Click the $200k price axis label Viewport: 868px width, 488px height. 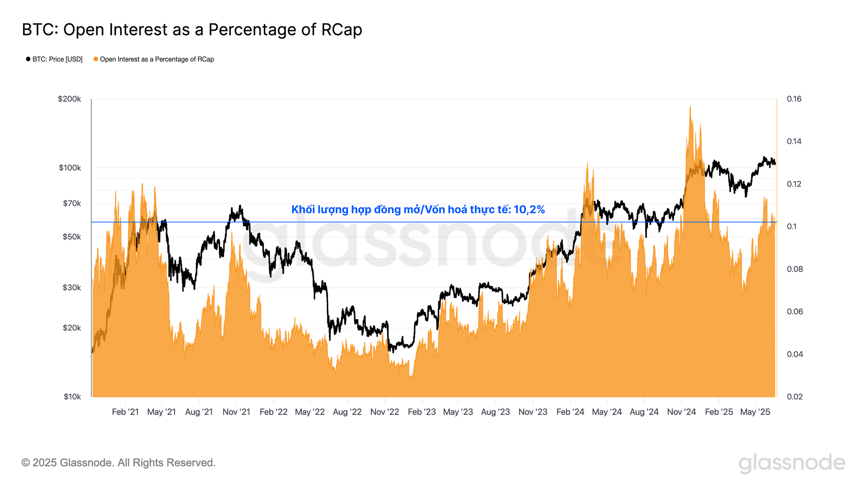click(69, 99)
